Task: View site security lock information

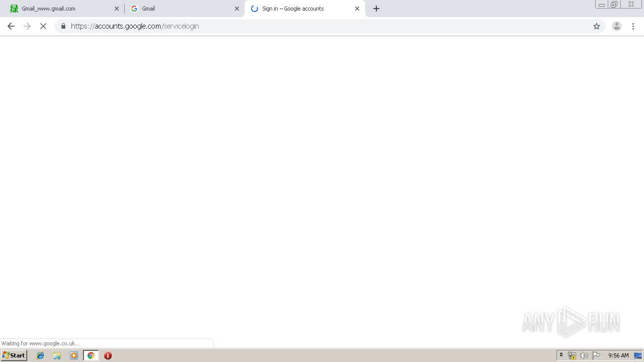Action: (x=63, y=26)
